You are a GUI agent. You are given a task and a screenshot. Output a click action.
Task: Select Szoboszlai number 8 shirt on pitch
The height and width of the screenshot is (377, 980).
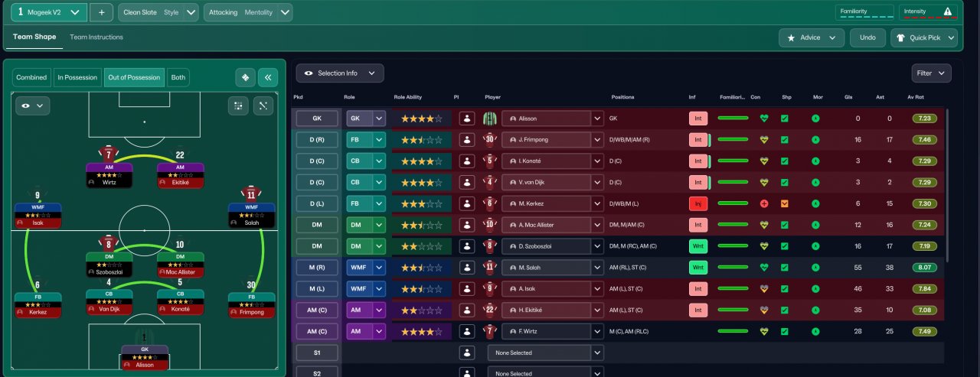109,244
